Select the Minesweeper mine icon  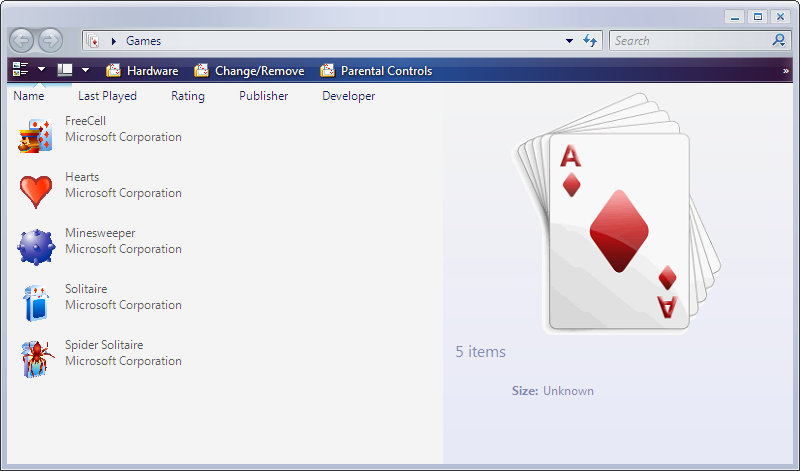point(36,247)
